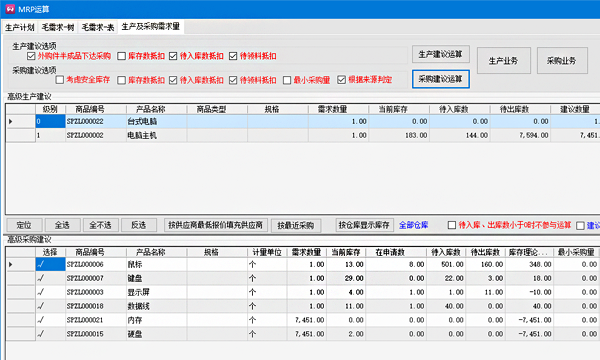Switch to the 生产计划 tab

20,28
